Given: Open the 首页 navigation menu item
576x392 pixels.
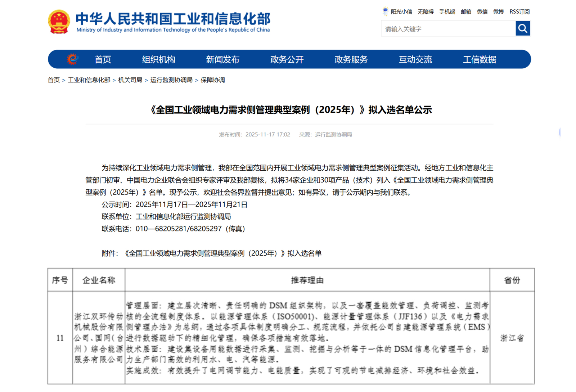Looking at the screenshot, I should (102, 59).
